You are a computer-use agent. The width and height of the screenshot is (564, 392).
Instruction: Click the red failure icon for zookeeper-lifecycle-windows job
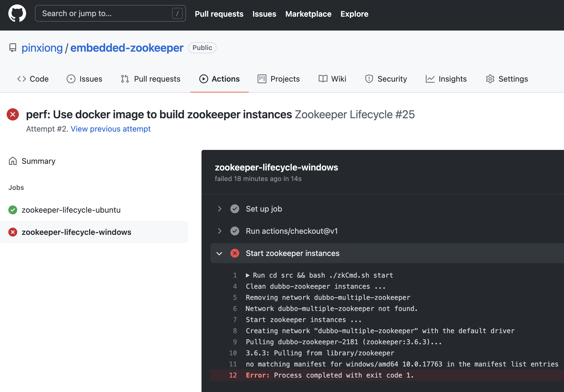[13, 232]
